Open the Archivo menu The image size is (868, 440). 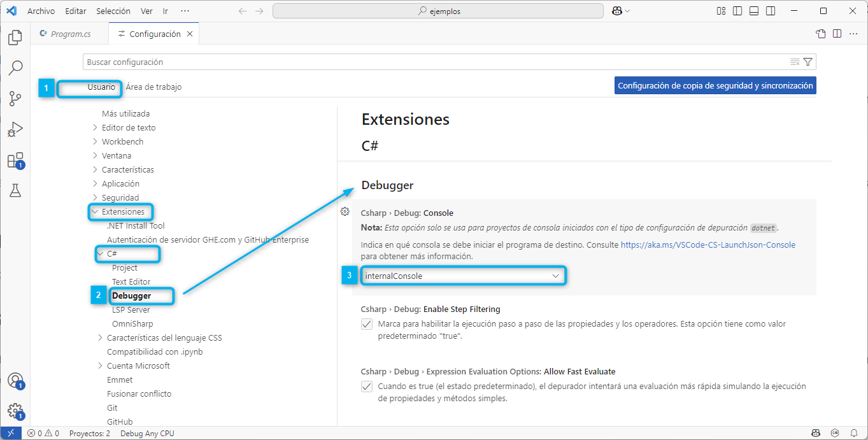click(x=41, y=11)
